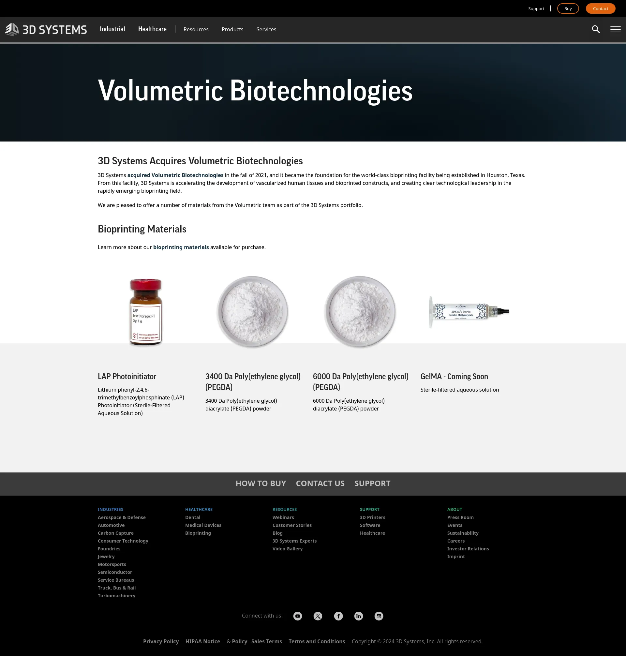Click the 3400 Da PEGDA powder image
The image size is (626, 672).
(x=252, y=312)
